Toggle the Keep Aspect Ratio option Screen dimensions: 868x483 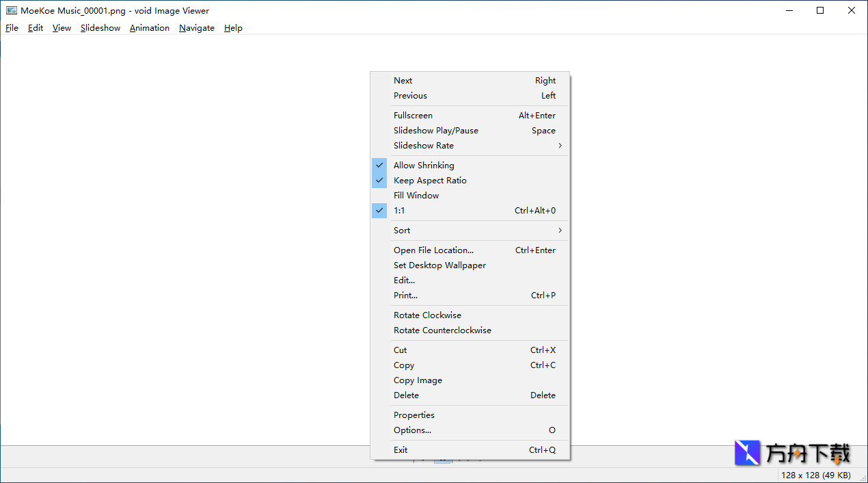tap(430, 181)
